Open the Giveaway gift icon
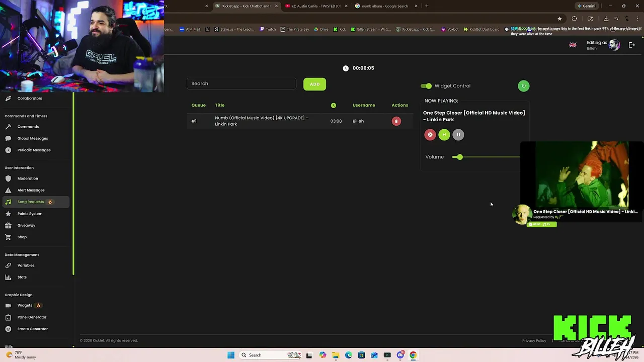 click(x=8, y=225)
